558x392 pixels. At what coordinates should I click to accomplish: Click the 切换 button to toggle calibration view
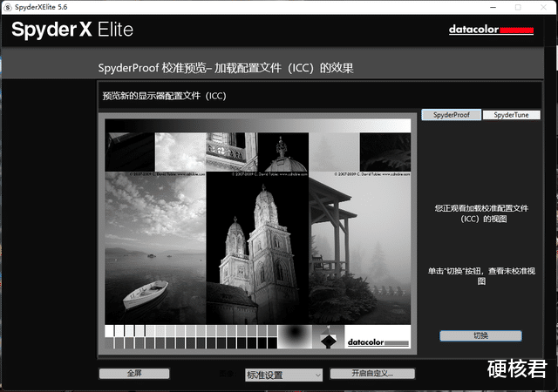tap(480, 335)
